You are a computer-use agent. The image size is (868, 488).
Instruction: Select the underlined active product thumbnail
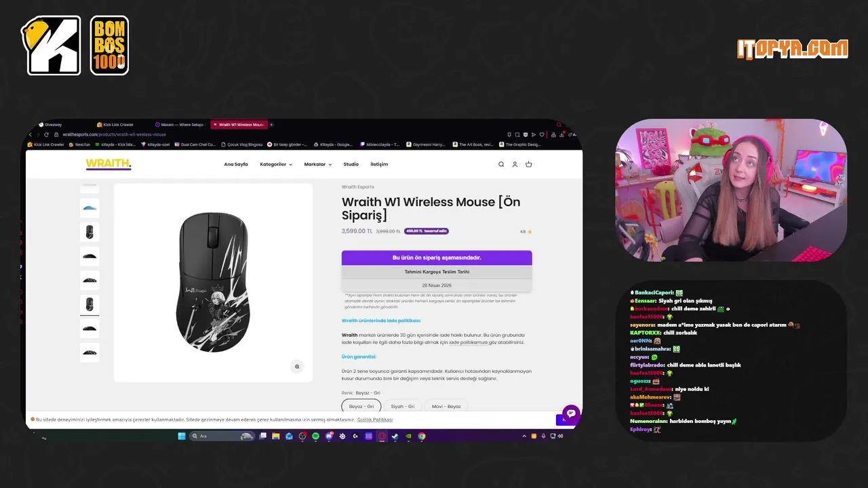[x=90, y=304]
